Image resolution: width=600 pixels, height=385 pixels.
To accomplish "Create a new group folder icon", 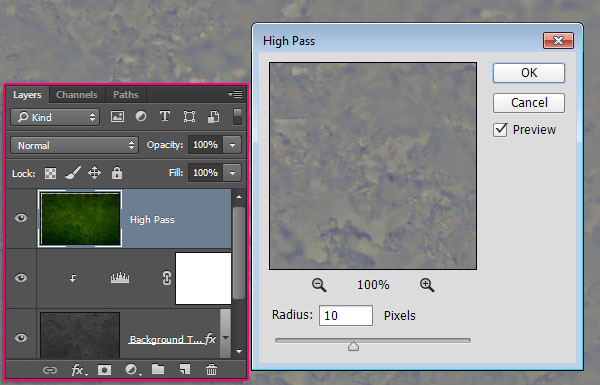I will [158, 369].
